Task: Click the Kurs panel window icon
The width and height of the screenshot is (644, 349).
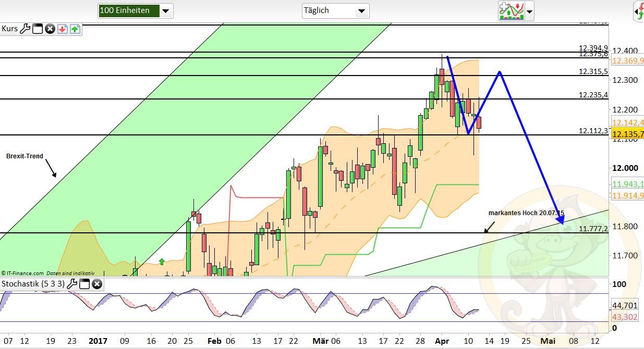Action: [37, 29]
